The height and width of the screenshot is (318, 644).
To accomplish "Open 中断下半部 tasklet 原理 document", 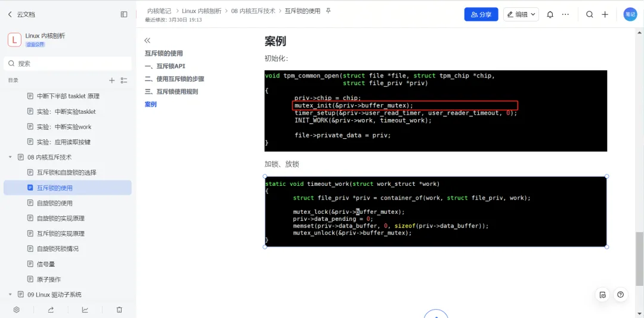I will click(x=68, y=96).
